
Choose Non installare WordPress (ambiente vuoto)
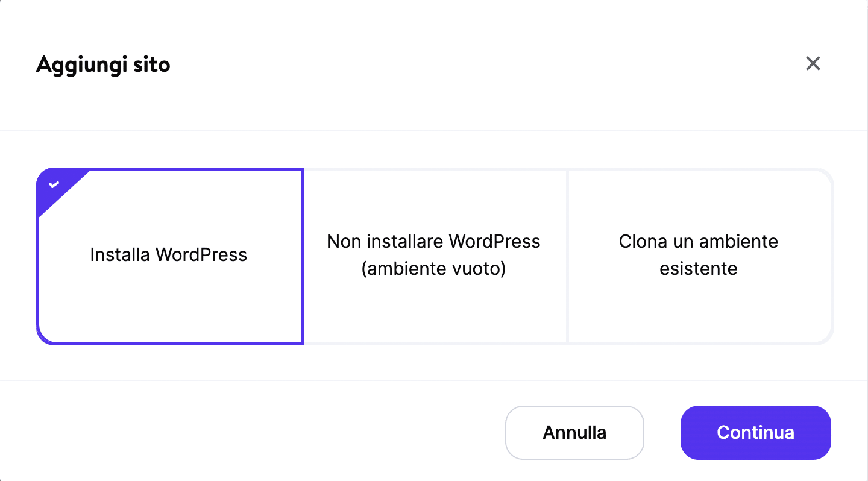(433, 255)
